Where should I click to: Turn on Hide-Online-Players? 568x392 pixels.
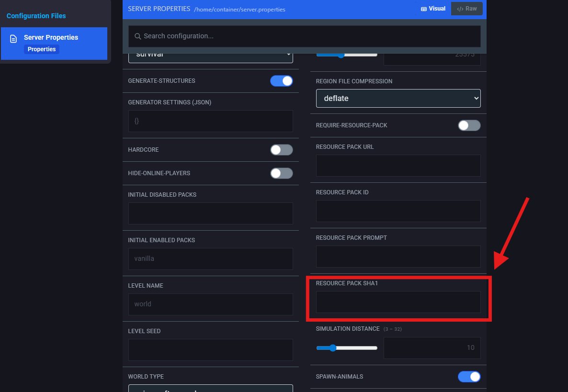pyautogui.click(x=282, y=173)
